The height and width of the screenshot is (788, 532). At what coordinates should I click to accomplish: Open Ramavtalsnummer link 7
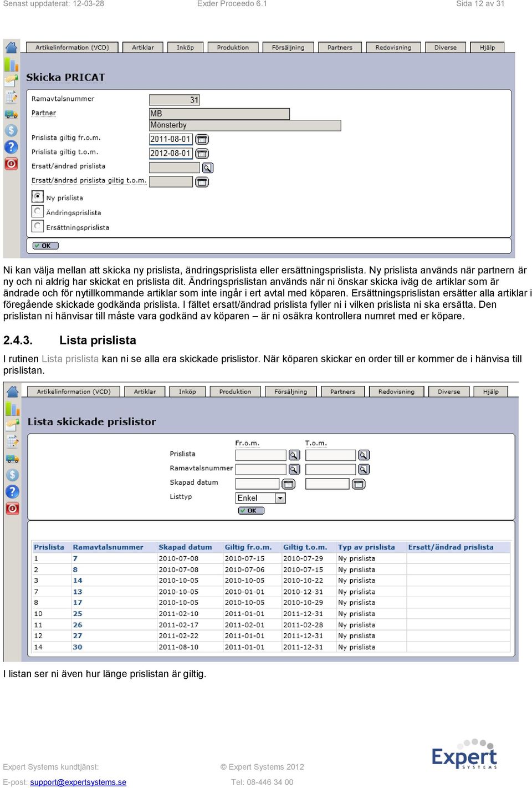coord(75,558)
